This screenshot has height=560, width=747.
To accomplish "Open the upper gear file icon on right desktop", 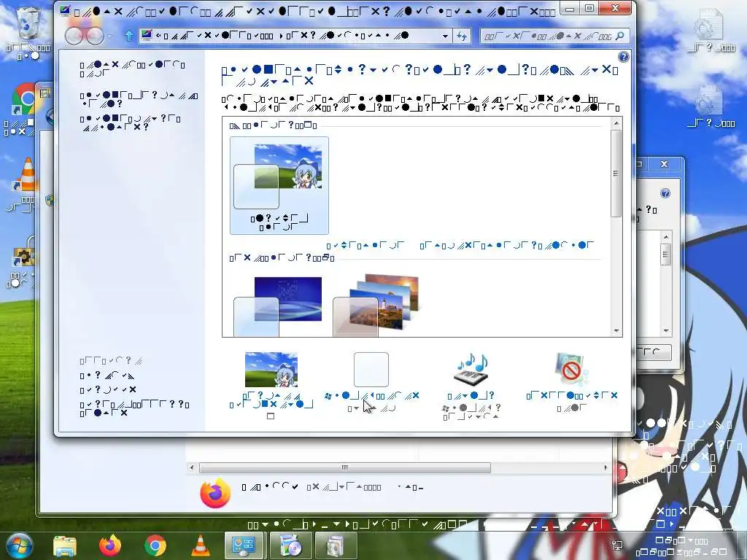I will [711, 31].
